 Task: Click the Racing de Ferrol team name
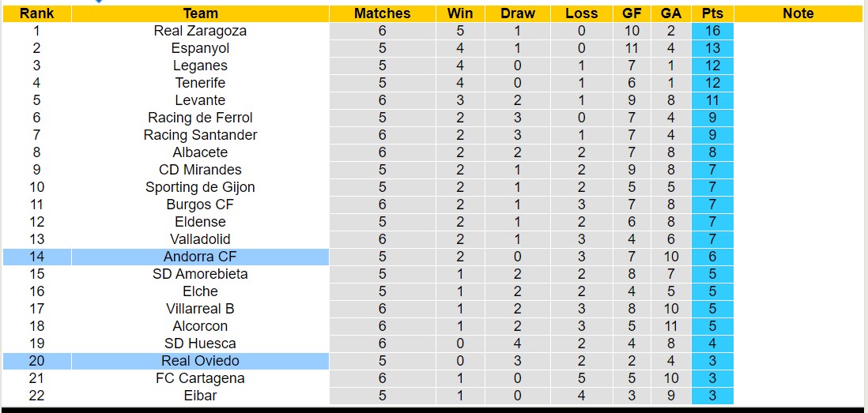click(200, 118)
